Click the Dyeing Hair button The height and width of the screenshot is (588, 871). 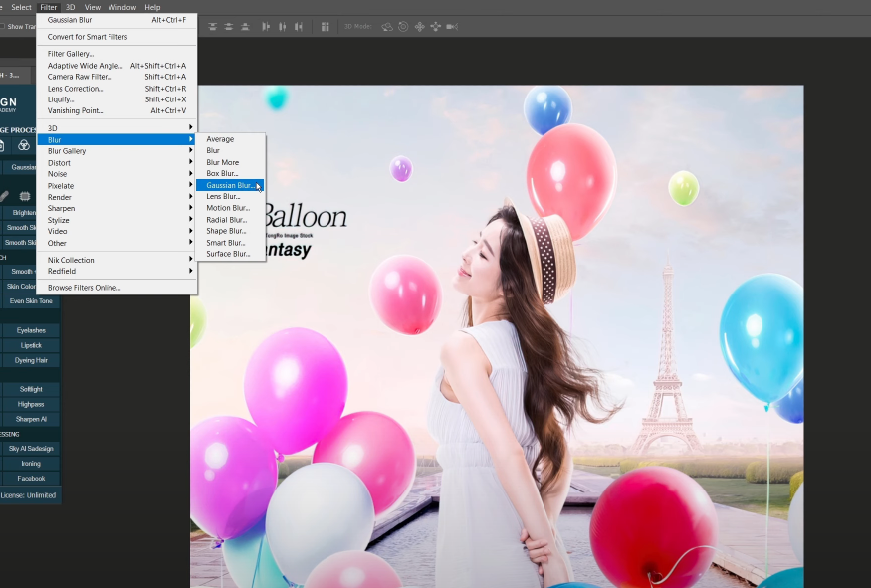pyautogui.click(x=31, y=360)
